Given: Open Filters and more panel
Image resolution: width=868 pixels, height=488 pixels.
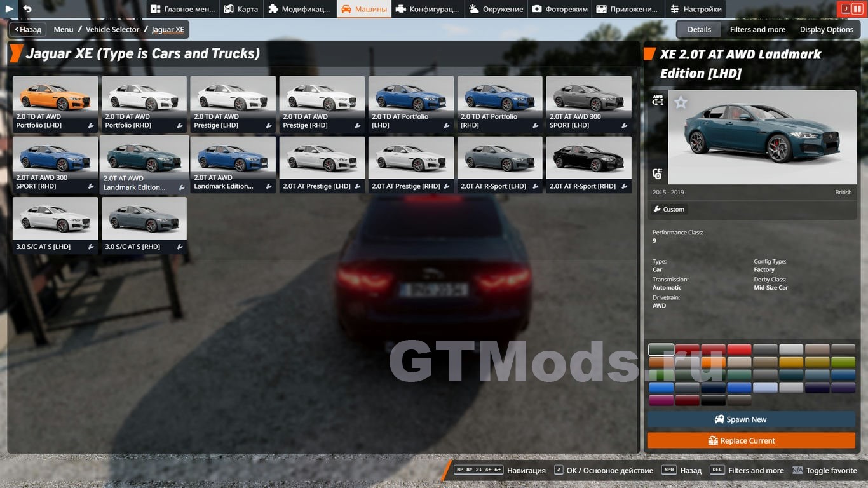Looking at the screenshot, I should tap(757, 29).
